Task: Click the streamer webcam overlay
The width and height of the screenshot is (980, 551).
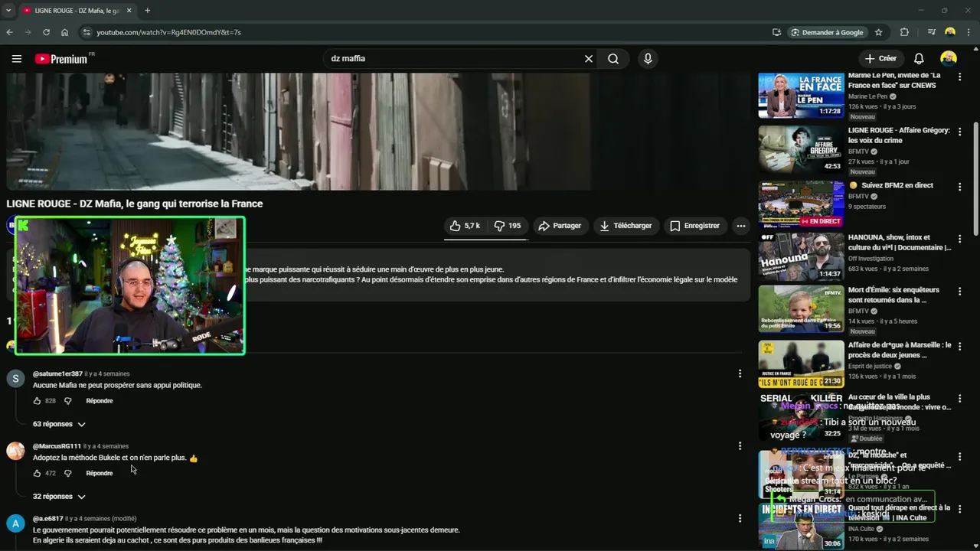Action: (130, 285)
